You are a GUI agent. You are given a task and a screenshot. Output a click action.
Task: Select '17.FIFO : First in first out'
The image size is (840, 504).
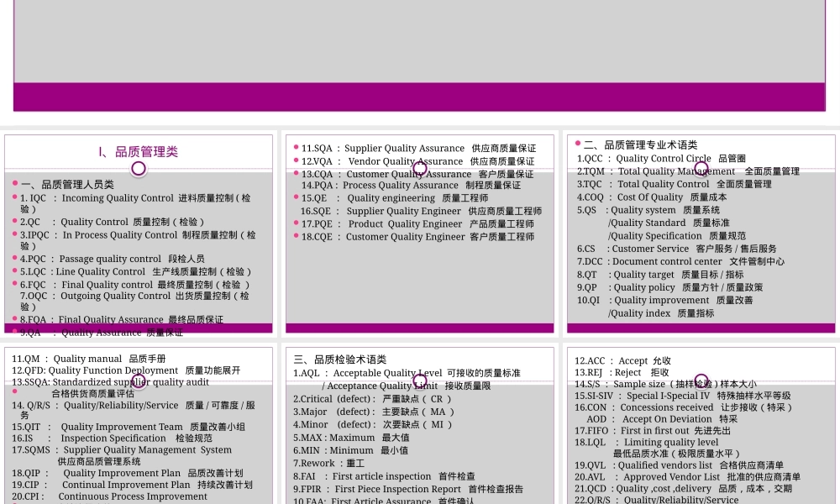tap(632, 431)
